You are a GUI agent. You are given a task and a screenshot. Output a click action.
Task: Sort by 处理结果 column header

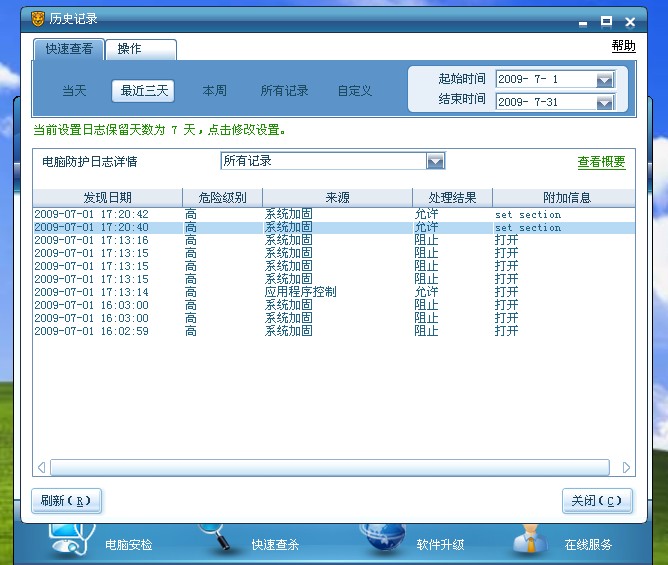coord(452,198)
